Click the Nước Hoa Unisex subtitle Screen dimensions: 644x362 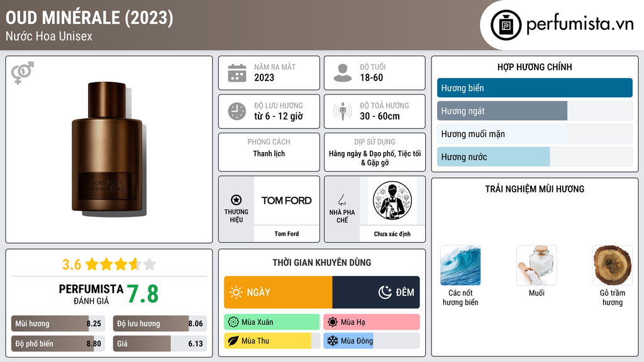[x=49, y=36]
